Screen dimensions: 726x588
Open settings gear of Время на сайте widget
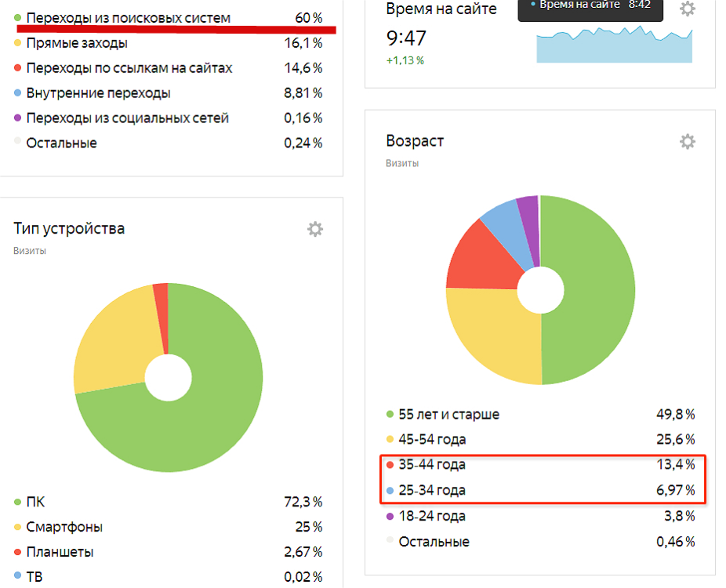point(687,9)
